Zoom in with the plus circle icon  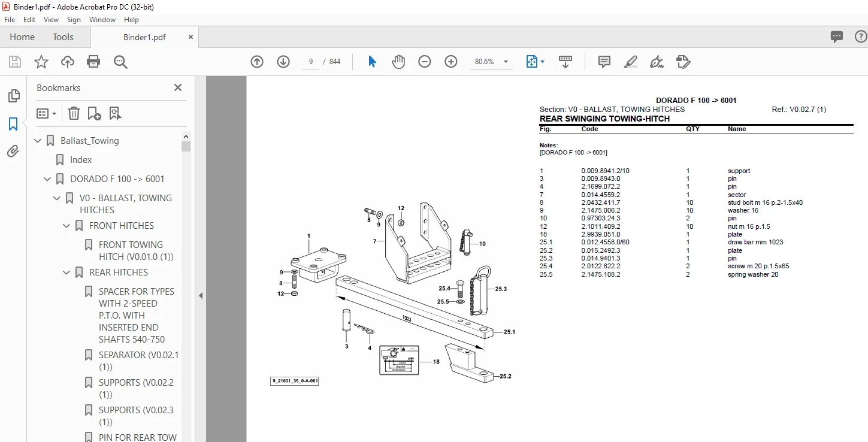(451, 62)
